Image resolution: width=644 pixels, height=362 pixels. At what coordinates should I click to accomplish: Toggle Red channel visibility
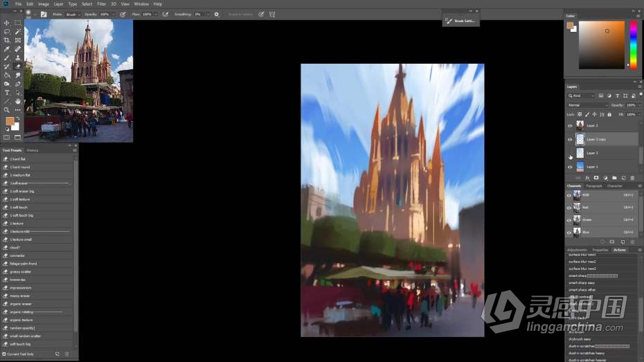(569, 208)
